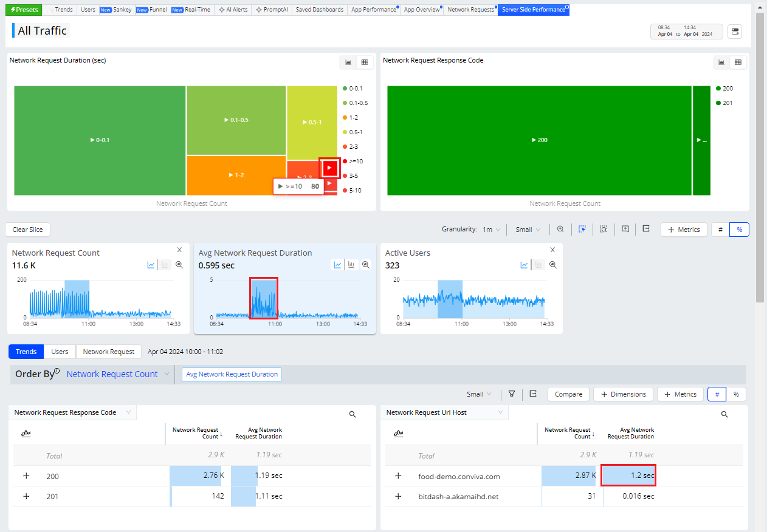The height and width of the screenshot is (532, 767).
Task: Open the Granularity 1m dropdown
Action: point(491,230)
